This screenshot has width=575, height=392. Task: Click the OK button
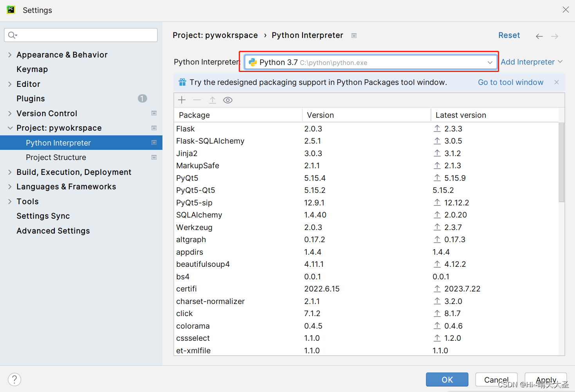point(447,379)
